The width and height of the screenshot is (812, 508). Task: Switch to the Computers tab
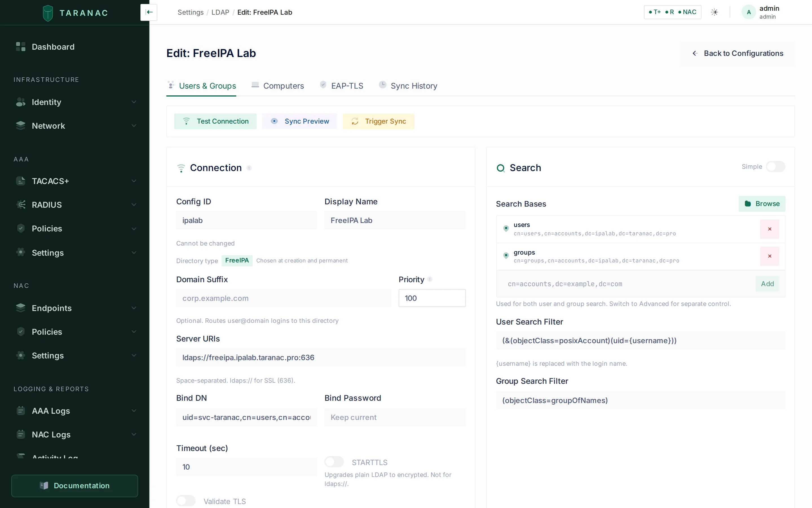[277, 86]
